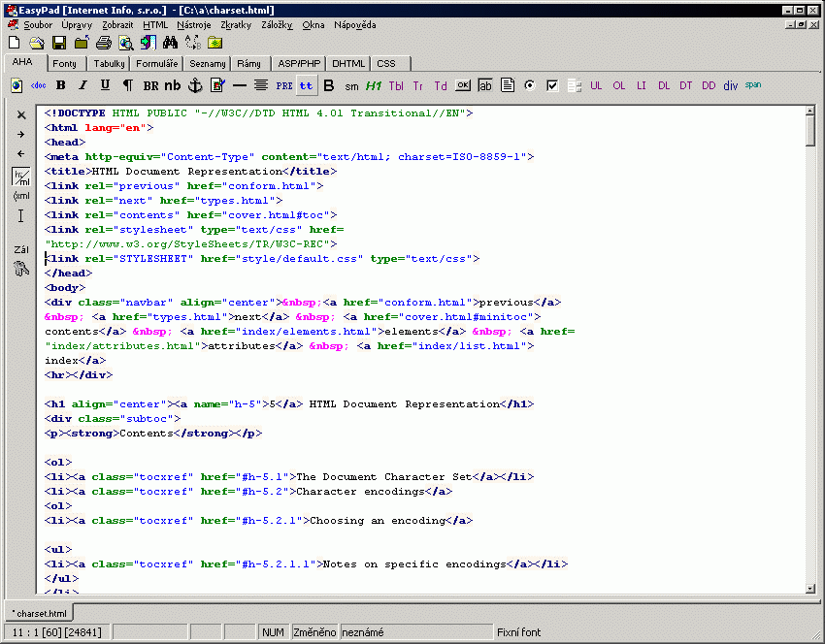Insert an anchor with the anchor icon

pyautogui.click(x=194, y=85)
